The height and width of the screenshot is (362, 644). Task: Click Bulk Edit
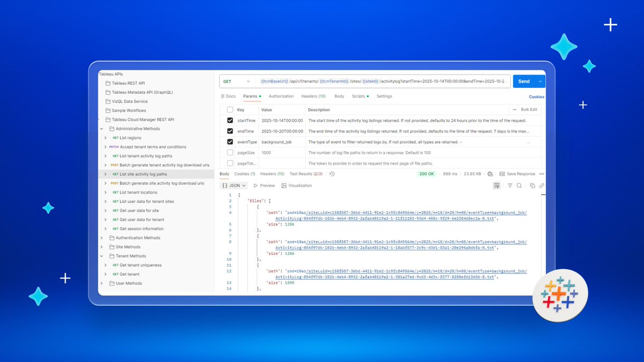pos(529,109)
